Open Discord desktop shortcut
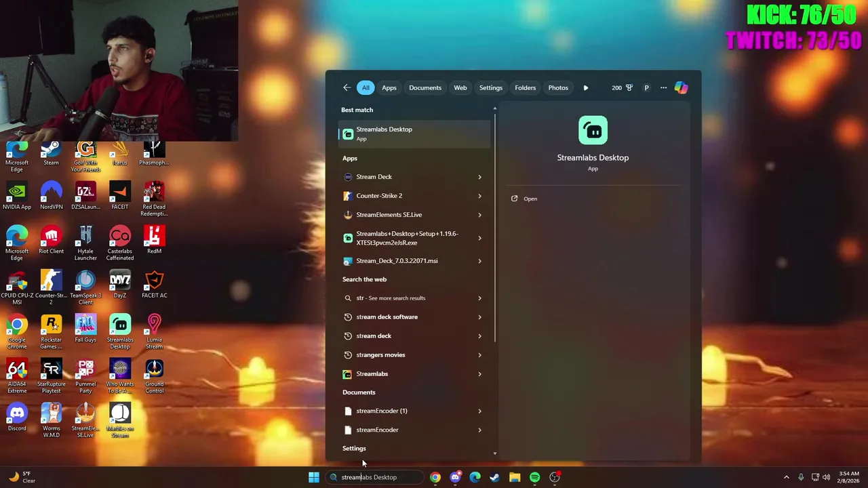The image size is (868, 488). [17, 418]
